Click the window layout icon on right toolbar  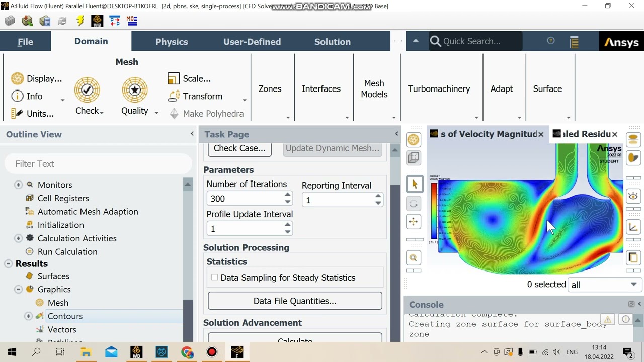(x=633, y=258)
